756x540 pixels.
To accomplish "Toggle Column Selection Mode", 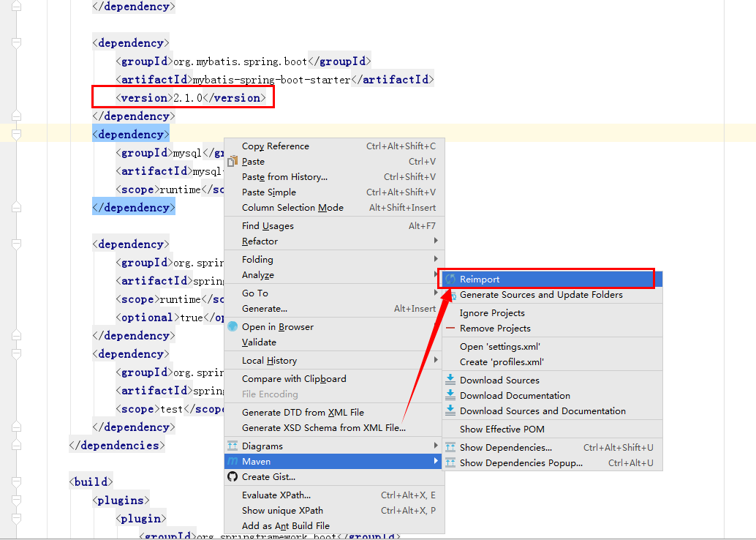I will pos(292,207).
